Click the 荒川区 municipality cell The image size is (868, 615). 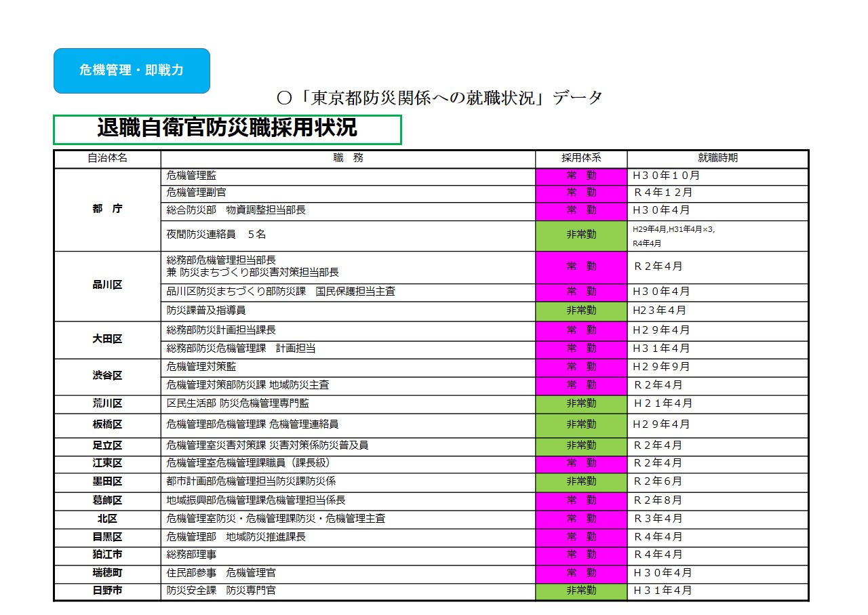(x=108, y=404)
